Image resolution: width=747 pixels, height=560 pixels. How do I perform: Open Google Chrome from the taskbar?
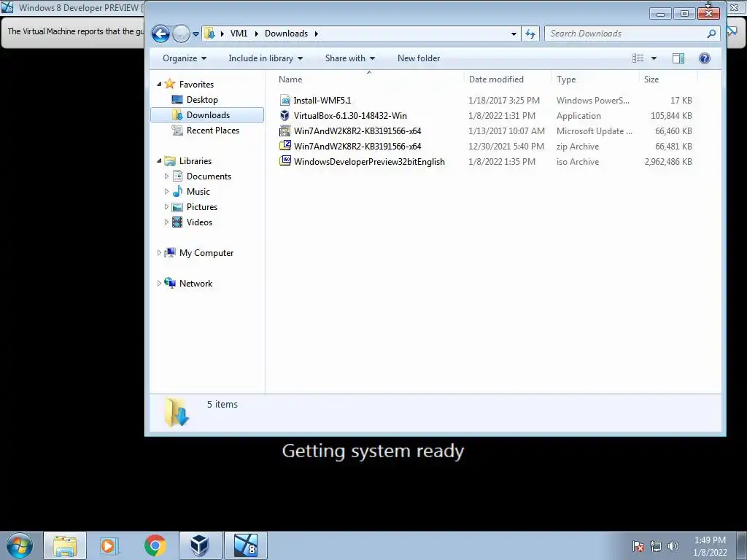155,545
